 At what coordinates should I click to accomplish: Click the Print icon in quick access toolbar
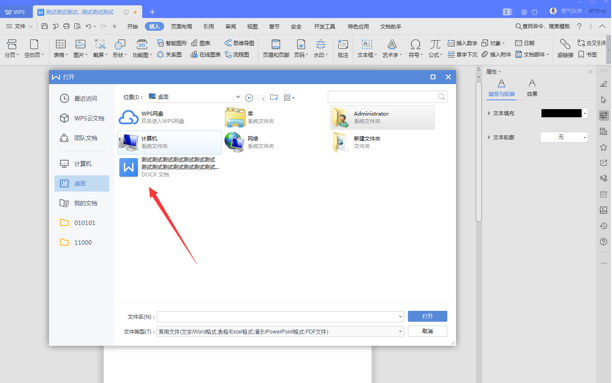pos(66,27)
